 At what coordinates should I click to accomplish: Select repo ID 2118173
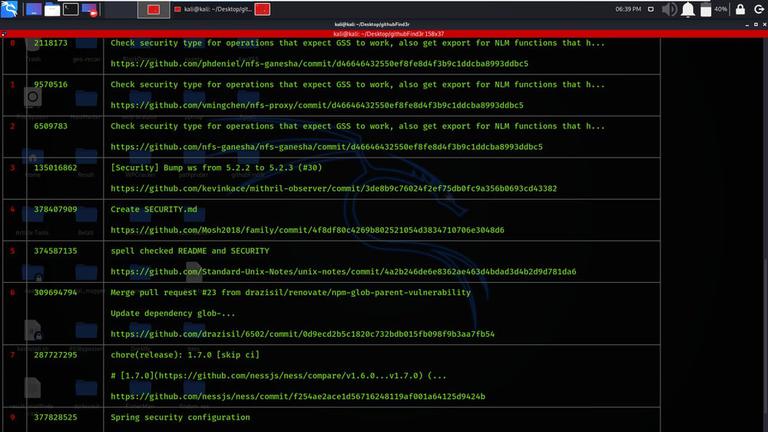pos(51,43)
